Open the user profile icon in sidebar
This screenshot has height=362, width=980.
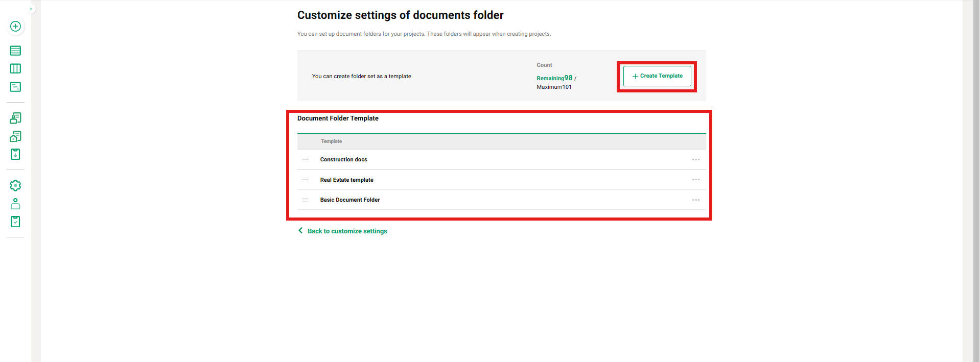(x=15, y=204)
